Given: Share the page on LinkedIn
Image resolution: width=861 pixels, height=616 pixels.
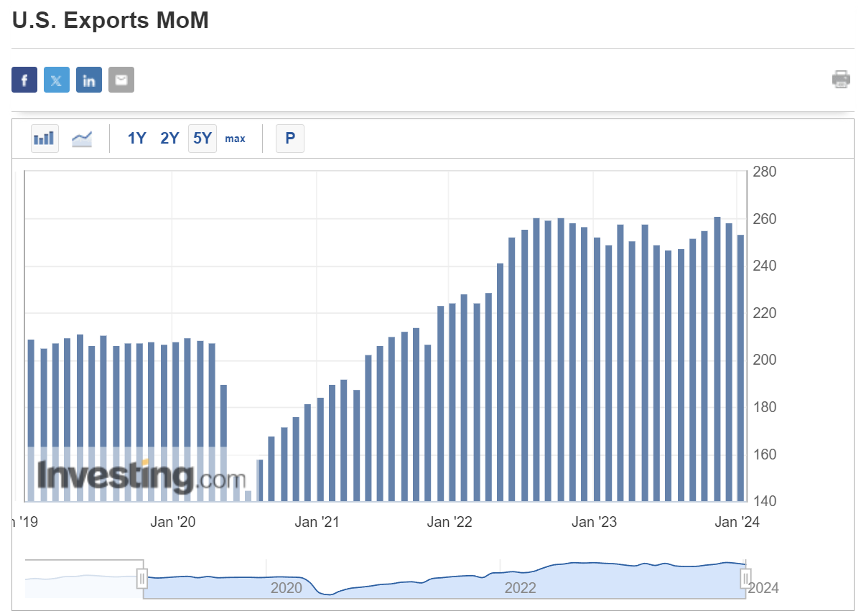Looking at the screenshot, I should (89, 80).
